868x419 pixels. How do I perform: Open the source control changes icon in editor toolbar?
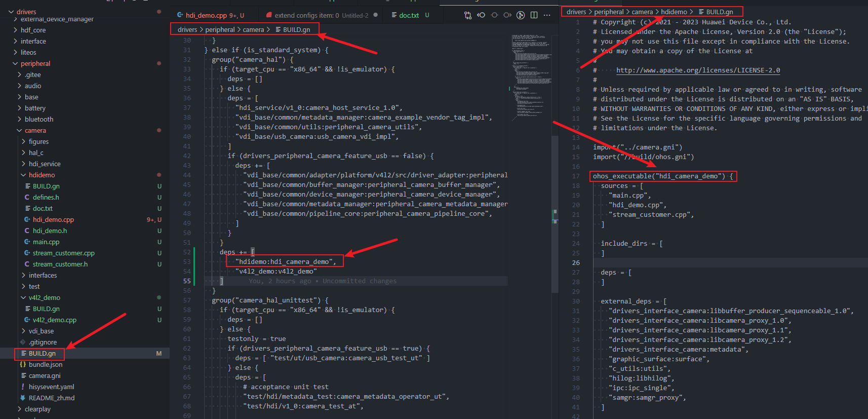click(x=468, y=15)
